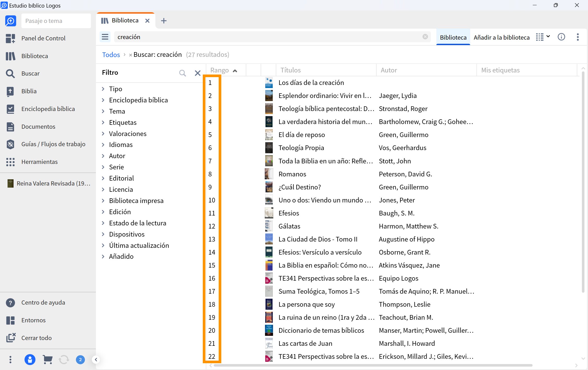Open the shopping cart store icon
This screenshot has width=588, height=370.
(x=47, y=360)
